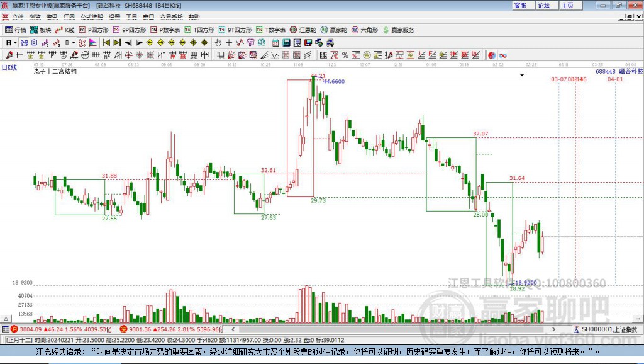Jump to the first bar with the green skip-to-start icon

click(106, 43)
